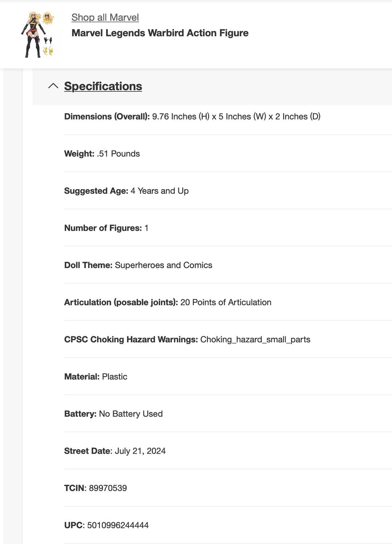Click the Warbird action figure thumbnail

click(x=38, y=34)
